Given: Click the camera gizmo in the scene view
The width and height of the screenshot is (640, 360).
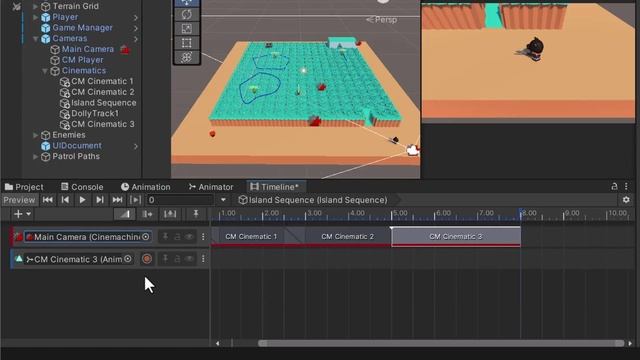Looking at the screenshot, I should point(413,151).
